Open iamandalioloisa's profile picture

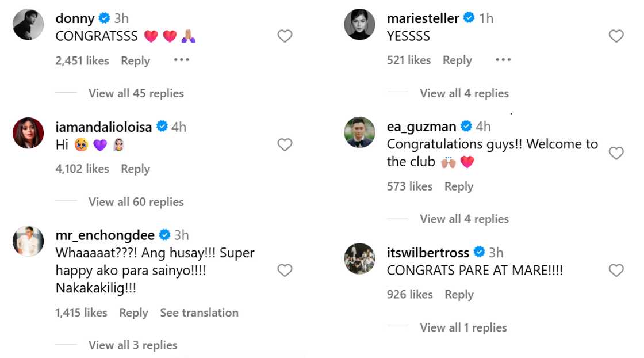point(28,134)
